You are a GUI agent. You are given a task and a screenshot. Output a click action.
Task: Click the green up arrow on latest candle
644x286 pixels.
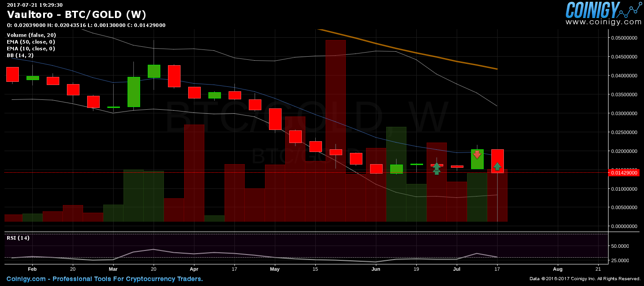point(497,167)
